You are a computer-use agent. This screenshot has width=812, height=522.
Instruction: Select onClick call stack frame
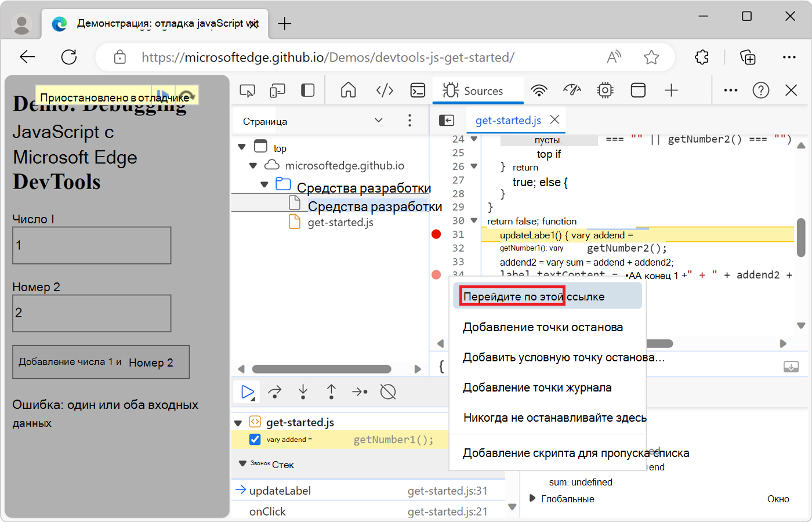click(369, 512)
